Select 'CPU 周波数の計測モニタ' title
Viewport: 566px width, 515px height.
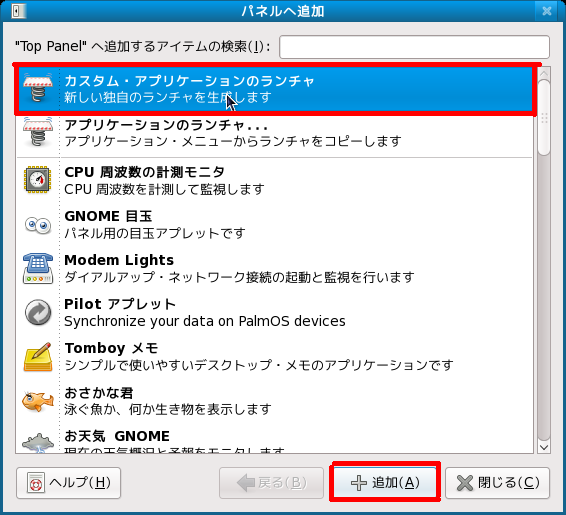[144, 172]
